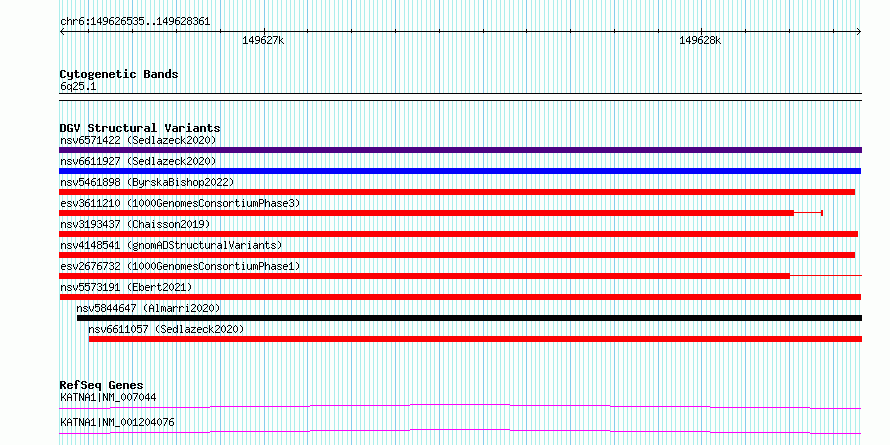Open the KATNA1|NM_001204076 transcript label
Screen dimensions: 890x445
pos(117,423)
